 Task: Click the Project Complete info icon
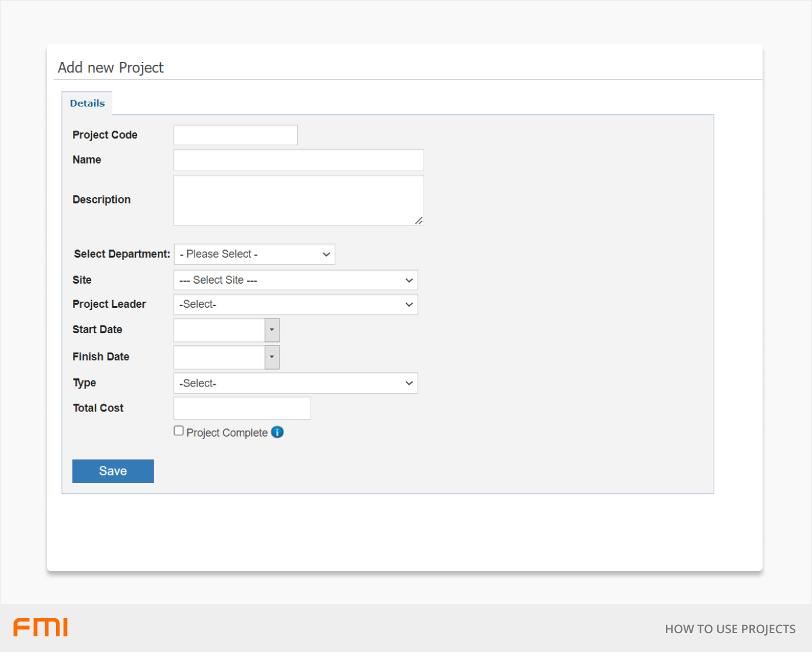tap(277, 432)
